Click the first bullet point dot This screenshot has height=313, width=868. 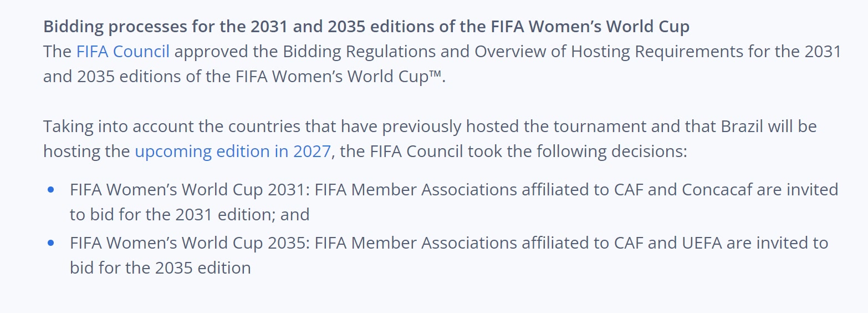click(51, 190)
